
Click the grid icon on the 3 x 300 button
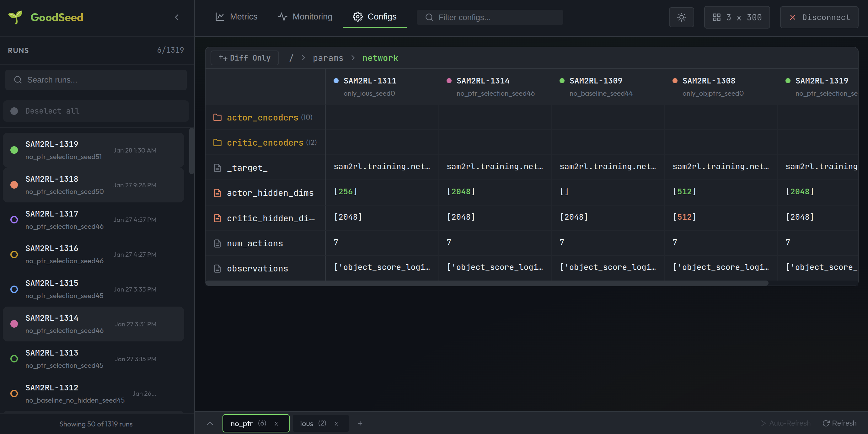[x=717, y=17]
